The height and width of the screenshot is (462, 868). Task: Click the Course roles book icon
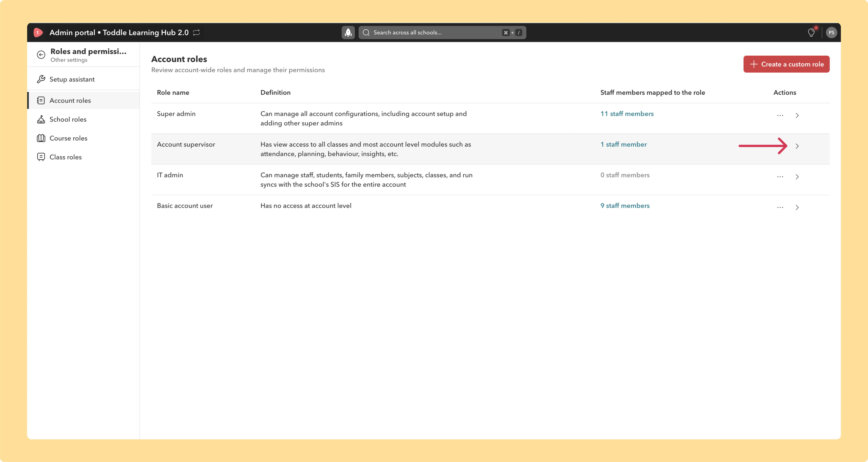pos(41,138)
